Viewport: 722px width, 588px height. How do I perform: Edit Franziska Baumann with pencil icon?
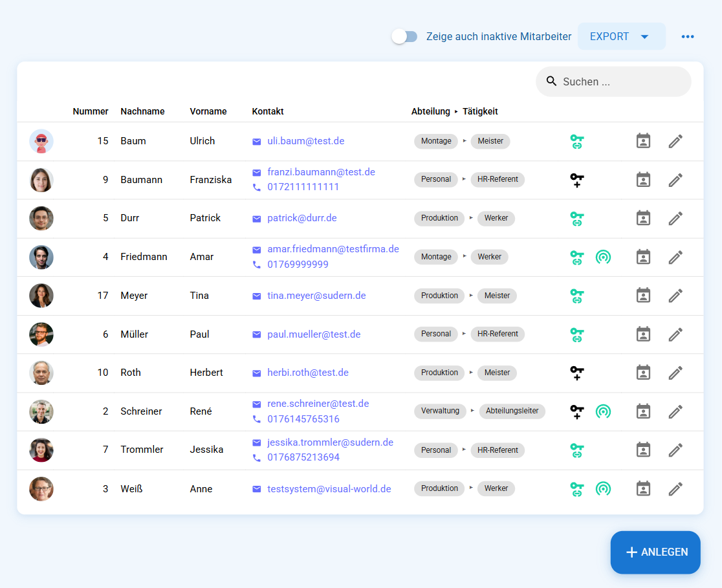pos(675,180)
